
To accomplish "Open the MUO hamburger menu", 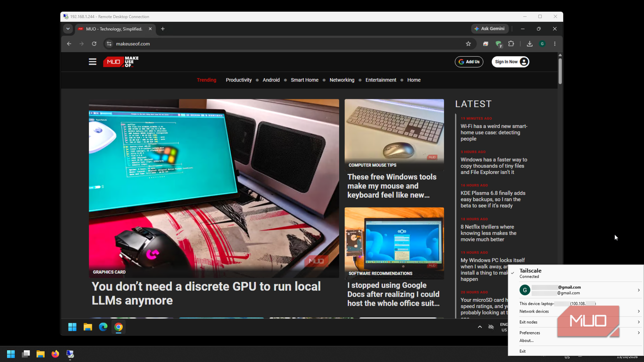I will point(93,62).
